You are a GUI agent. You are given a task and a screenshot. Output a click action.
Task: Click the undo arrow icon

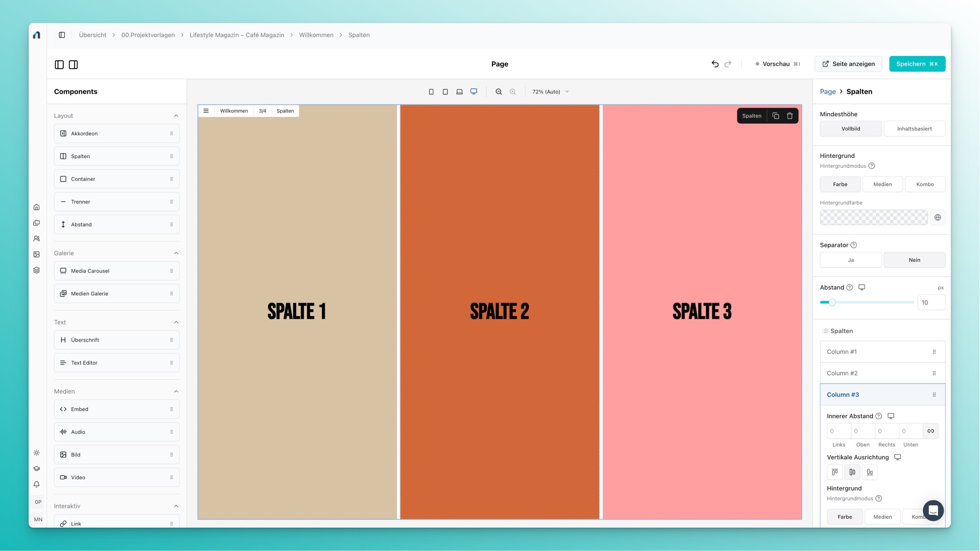tap(715, 64)
